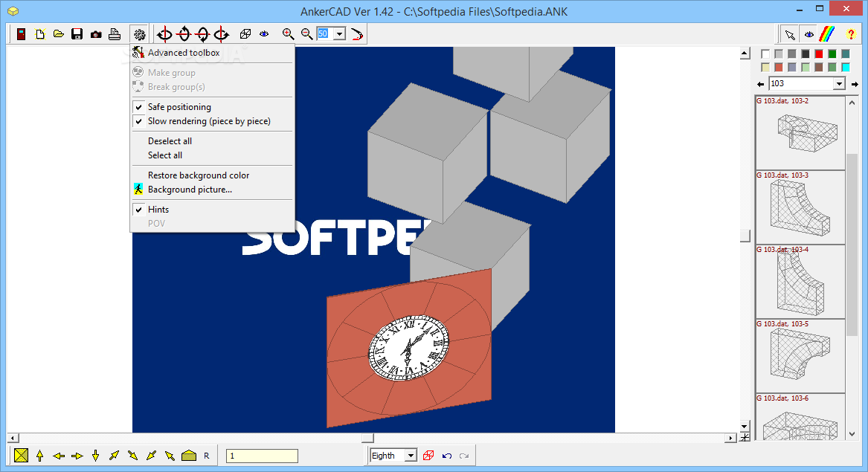Open the rainbow color palette icon
Screen dimensions: 868x472
[827, 34]
